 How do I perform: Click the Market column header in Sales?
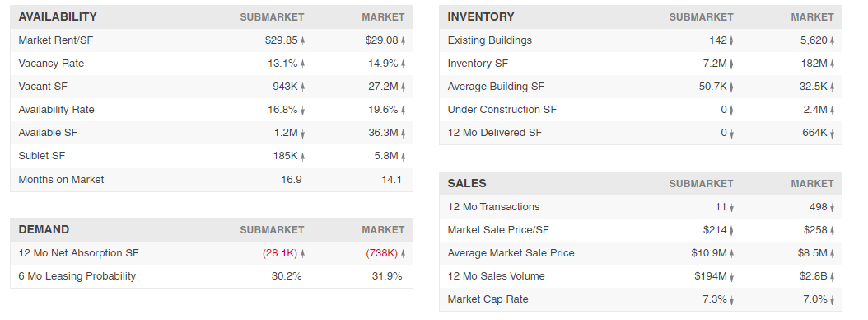812,184
